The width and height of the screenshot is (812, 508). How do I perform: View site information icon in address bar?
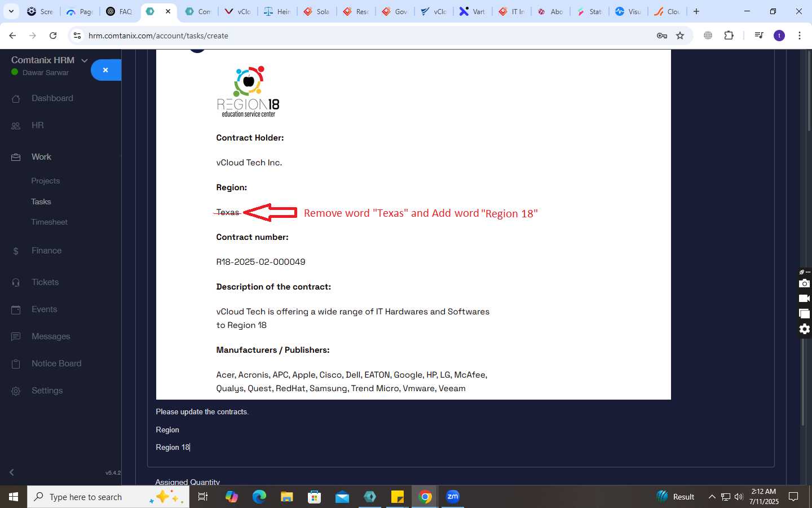77,36
